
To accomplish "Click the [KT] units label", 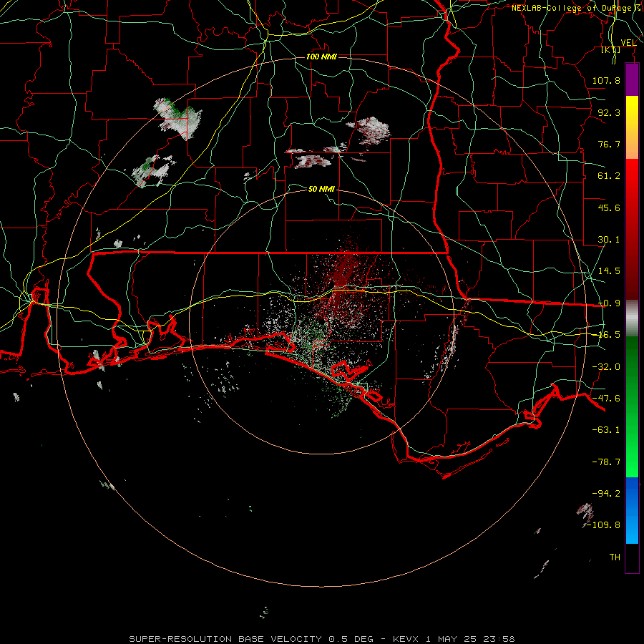I will (x=611, y=49).
